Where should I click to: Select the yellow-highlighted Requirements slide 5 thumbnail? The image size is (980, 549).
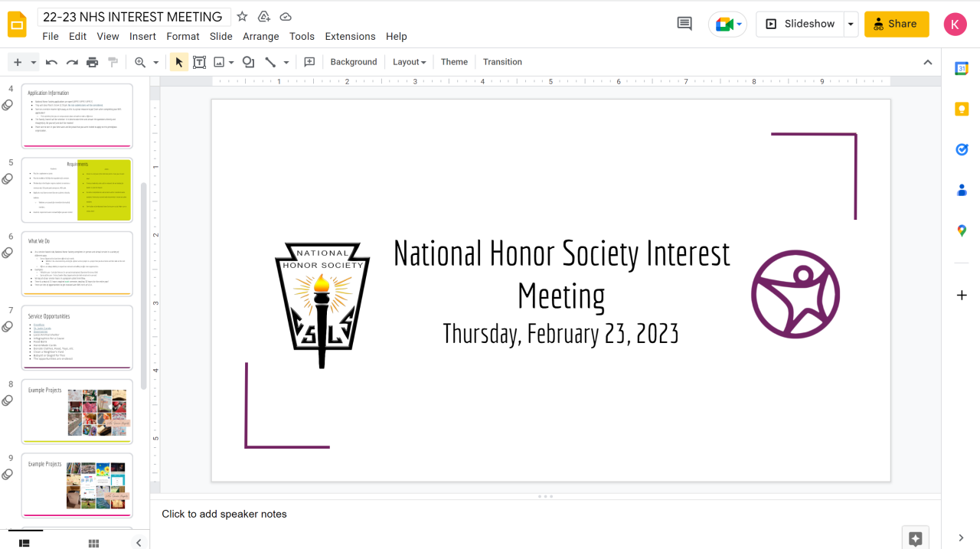pyautogui.click(x=77, y=190)
